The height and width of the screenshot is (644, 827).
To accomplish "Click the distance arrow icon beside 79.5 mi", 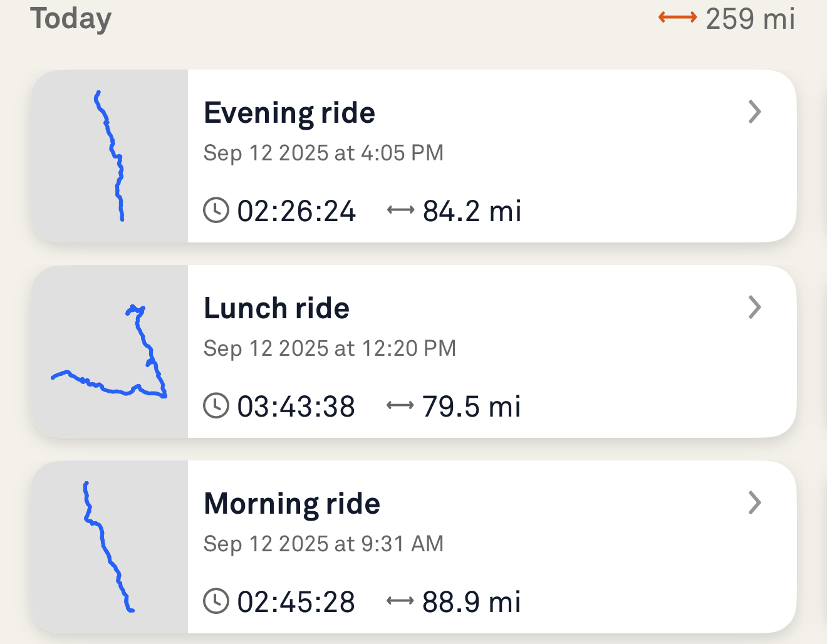I will click(x=400, y=406).
